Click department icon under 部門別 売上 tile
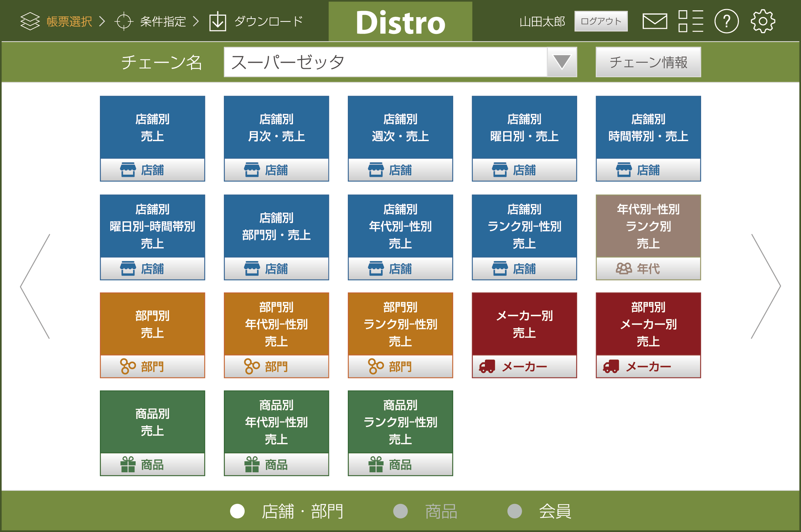801x532 pixels. pyautogui.click(x=128, y=366)
